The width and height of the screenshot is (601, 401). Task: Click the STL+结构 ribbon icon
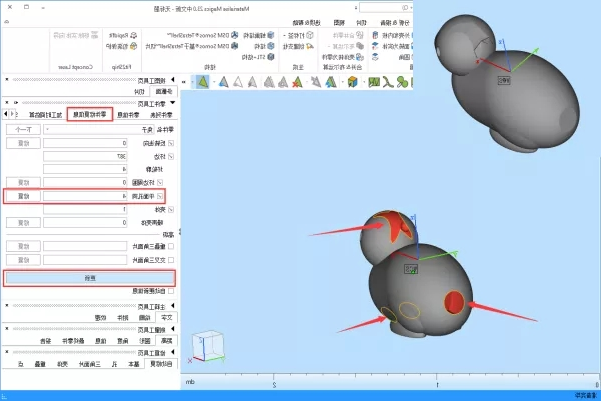point(271,57)
